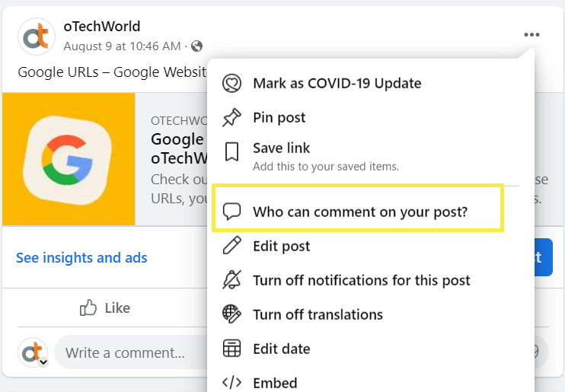This screenshot has width=565, height=392.
Task: Open the Google logo link thumbnail
Action: [69, 159]
